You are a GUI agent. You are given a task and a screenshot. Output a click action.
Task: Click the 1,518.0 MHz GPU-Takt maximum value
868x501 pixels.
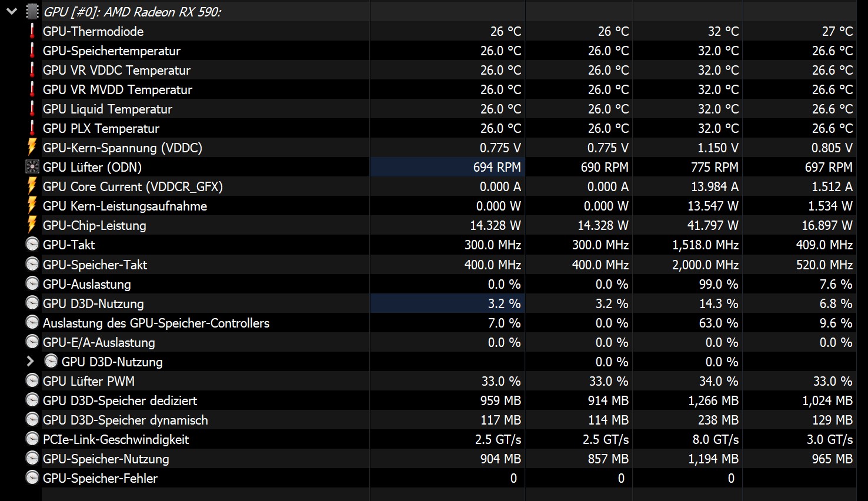point(705,245)
